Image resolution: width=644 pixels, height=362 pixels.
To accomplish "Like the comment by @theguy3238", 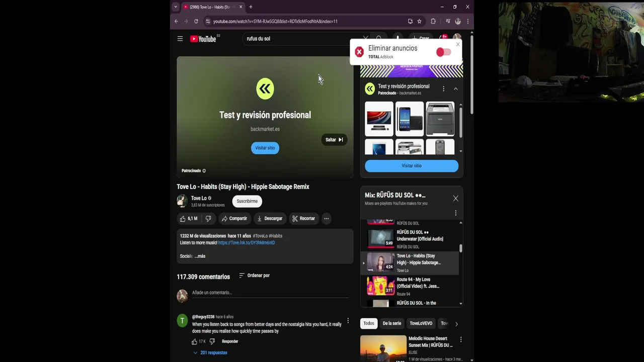I will 194,341.
